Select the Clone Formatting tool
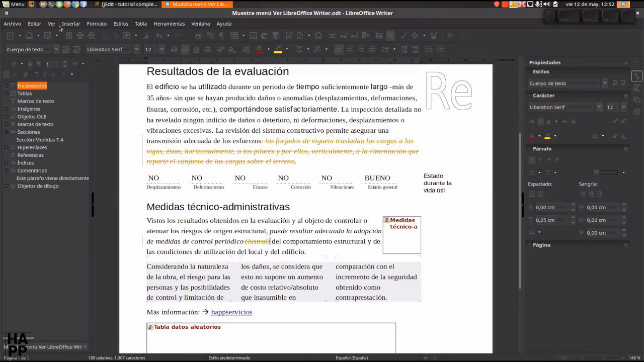The image size is (644, 362). point(146,37)
